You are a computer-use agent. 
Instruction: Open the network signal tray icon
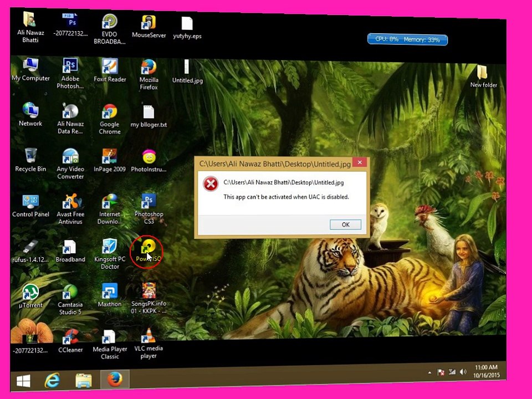coord(452,372)
